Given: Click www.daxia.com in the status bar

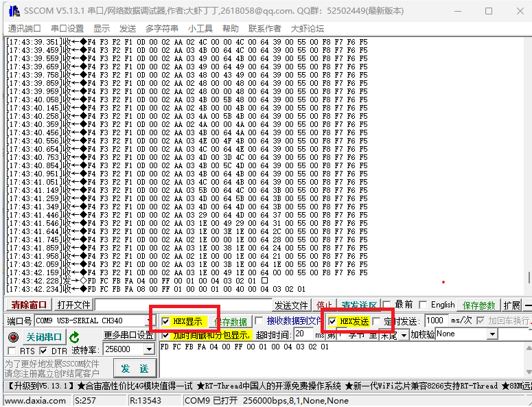Looking at the screenshot, I should click(35, 401).
